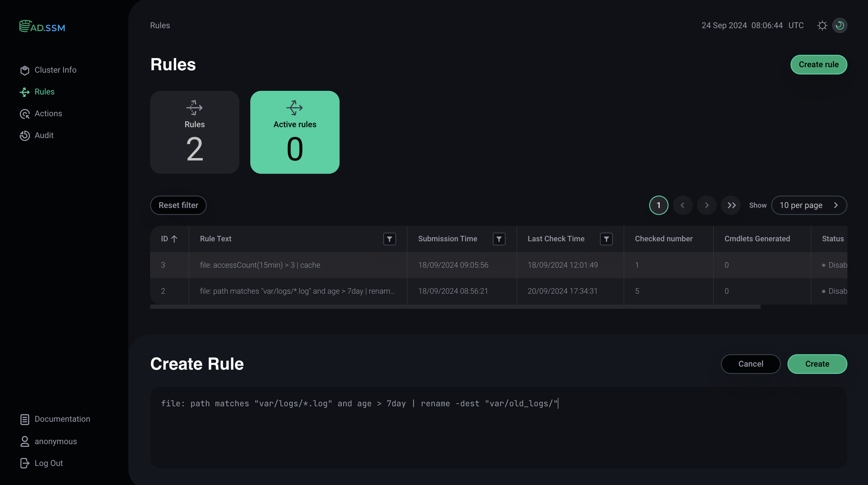The image size is (868, 485).
Task: Go to next page arrow
Action: [x=707, y=205]
